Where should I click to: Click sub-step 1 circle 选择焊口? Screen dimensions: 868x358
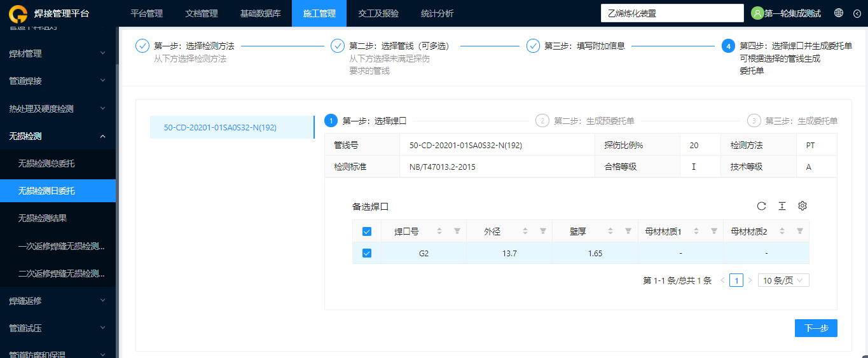[331, 121]
